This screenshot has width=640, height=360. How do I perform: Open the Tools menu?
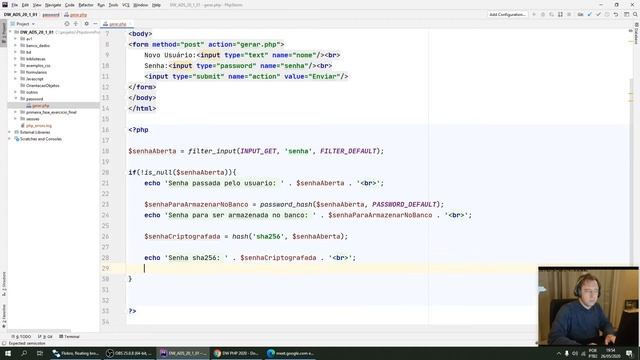pyautogui.click(x=113, y=5)
